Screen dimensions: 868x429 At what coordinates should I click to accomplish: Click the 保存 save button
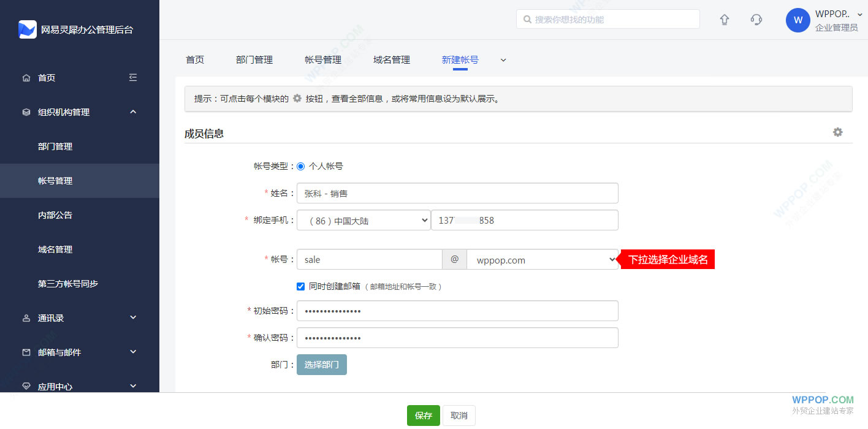423,415
